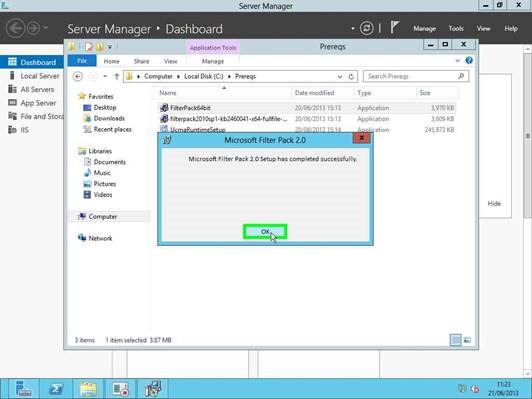Sort files by the Name column header
This screenshot has width=532, height=399.
[168, 93]
